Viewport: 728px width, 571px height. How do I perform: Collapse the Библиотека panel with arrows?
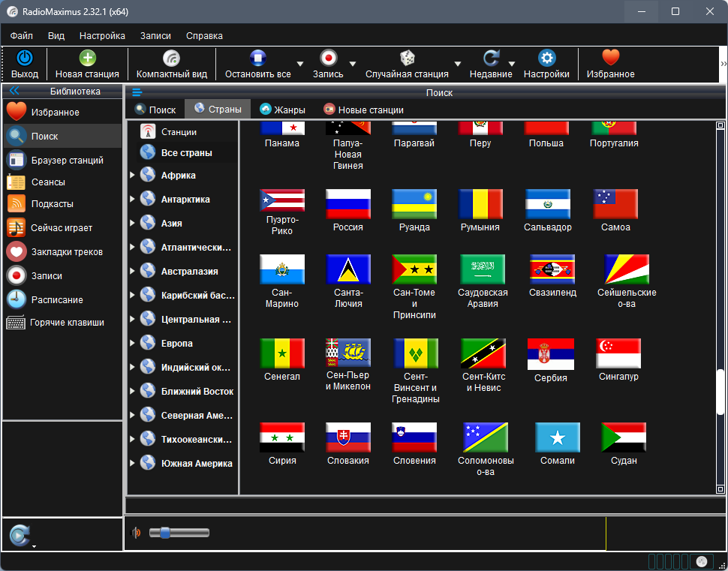pyautogui.click(x=14, y=91)
